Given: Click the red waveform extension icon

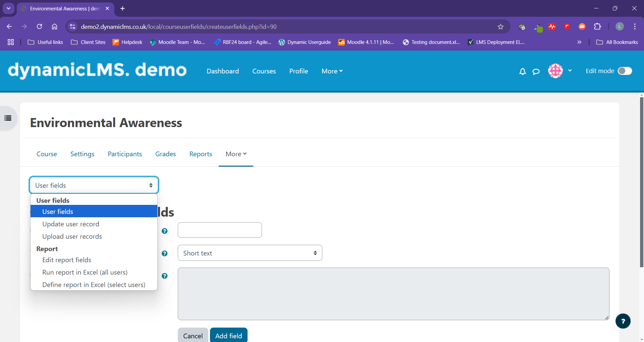Looking at the screenshot, I should [552, 26].
